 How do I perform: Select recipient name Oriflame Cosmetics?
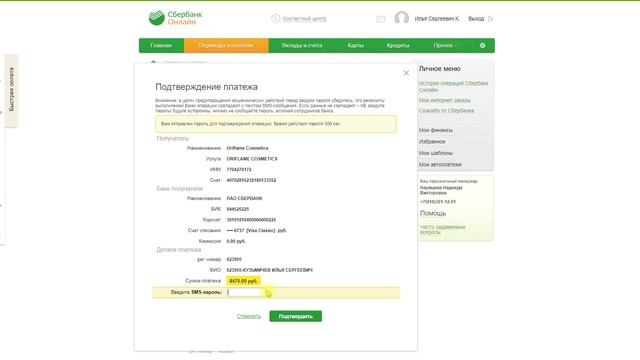pyautogui.click(x=247, y=148)
